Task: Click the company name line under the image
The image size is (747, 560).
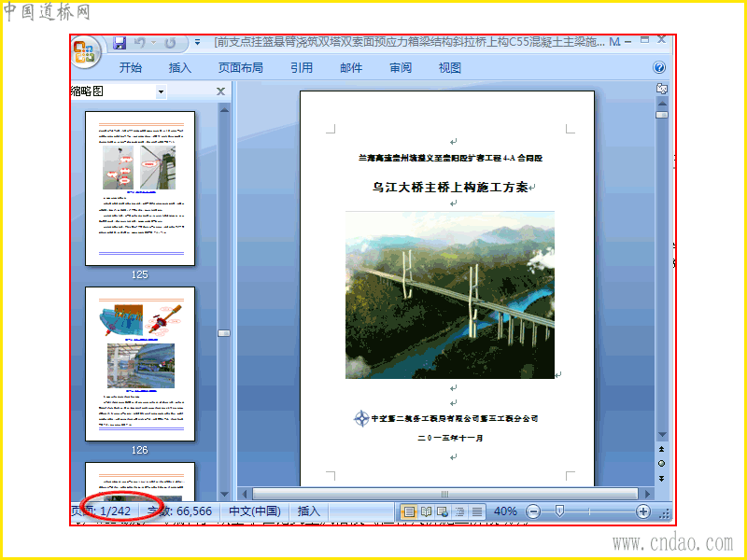Action: (455, 418)
